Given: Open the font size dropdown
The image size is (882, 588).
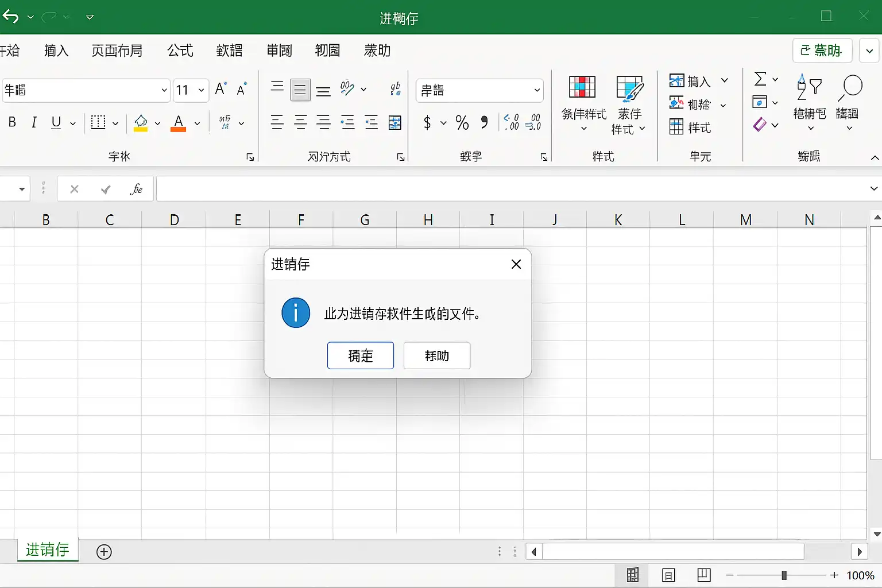Looking at the screenshot, I should coord(201,90).
